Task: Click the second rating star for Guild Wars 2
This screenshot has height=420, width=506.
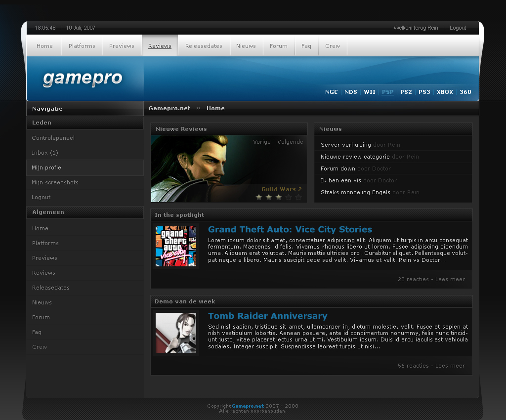Action: (269, 197)
